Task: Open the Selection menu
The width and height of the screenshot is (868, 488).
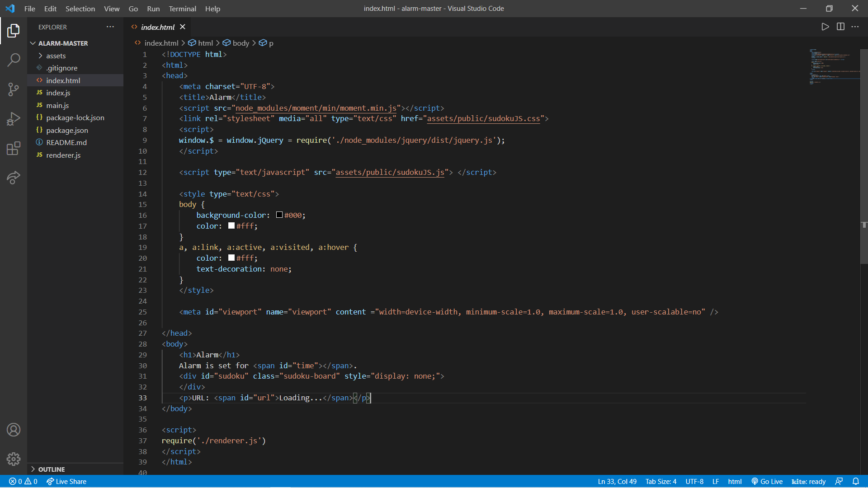Action: pos(80,9)
